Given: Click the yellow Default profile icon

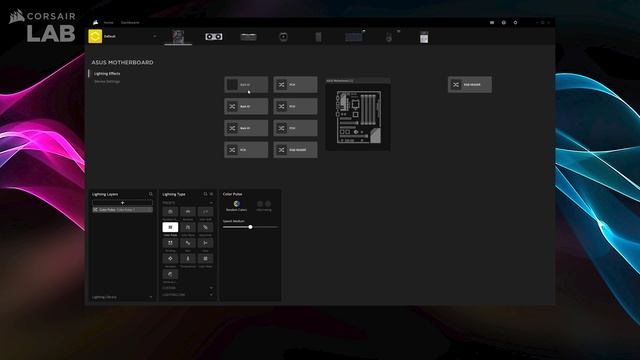Looking at the screenshot, I should pyautogui.click(x=95, y=36).
